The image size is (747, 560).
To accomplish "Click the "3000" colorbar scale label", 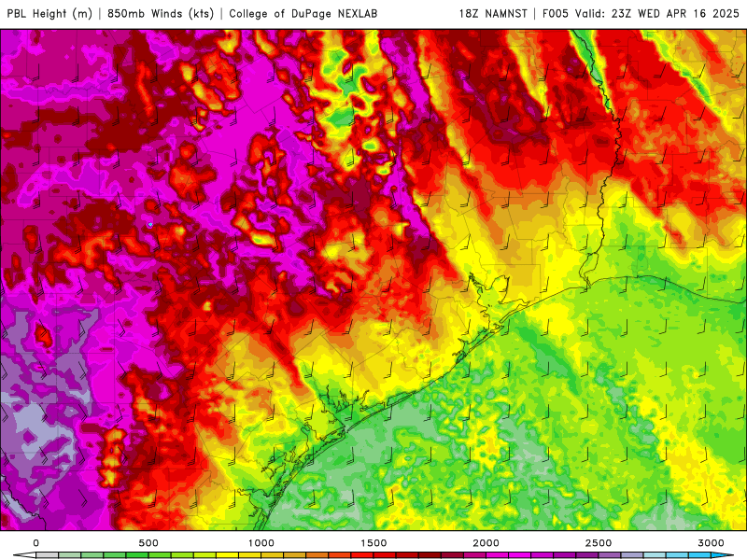I will [711, 543].
